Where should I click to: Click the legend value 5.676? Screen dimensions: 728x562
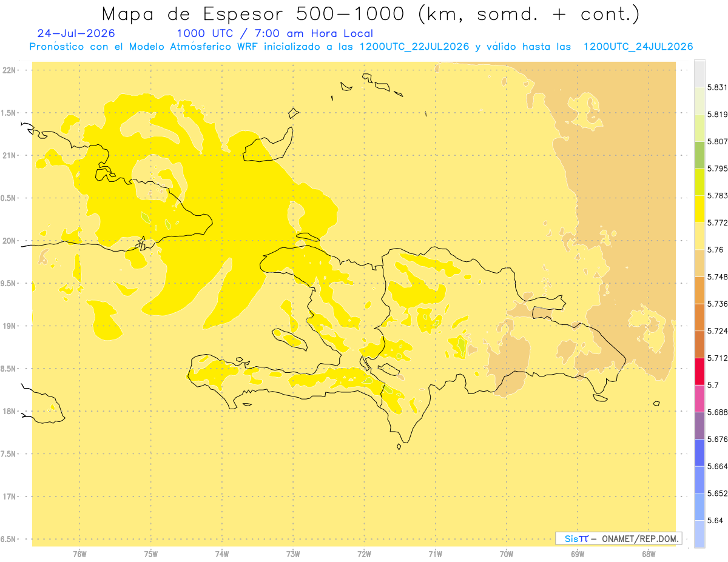click(718, 439)
